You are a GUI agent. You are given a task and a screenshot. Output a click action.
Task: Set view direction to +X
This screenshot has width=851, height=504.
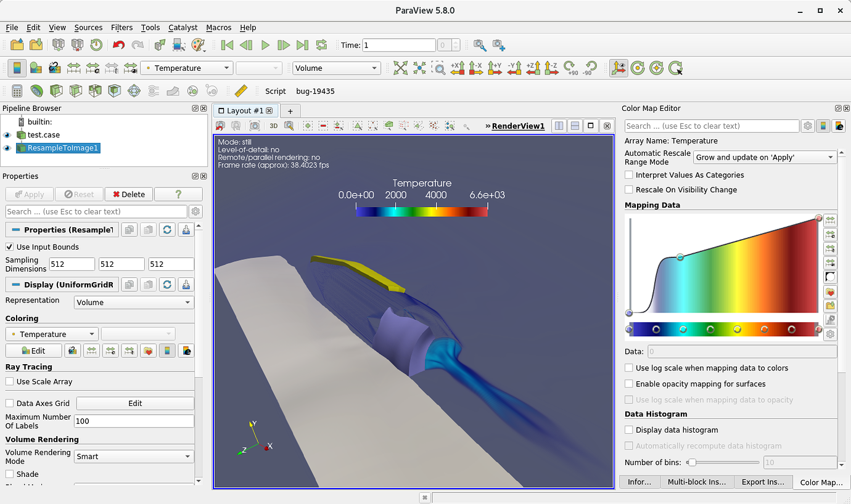click(x=458, y=68)
